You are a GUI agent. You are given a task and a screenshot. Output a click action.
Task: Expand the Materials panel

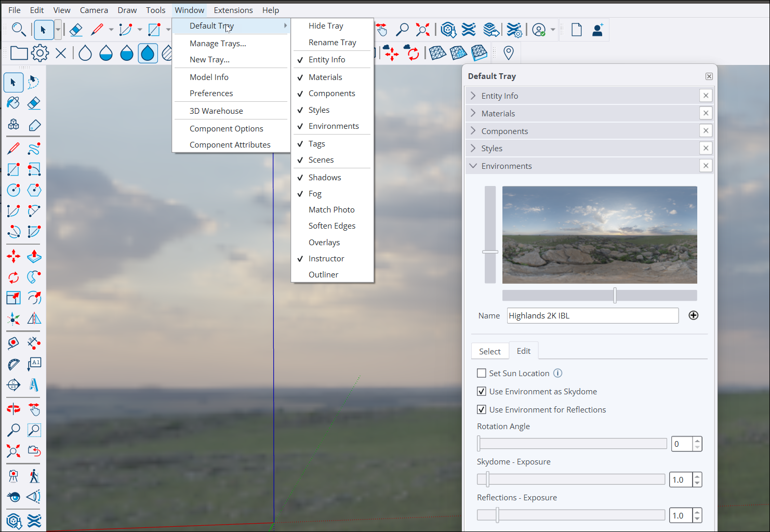pyautogui.click(x=473, y=113)
